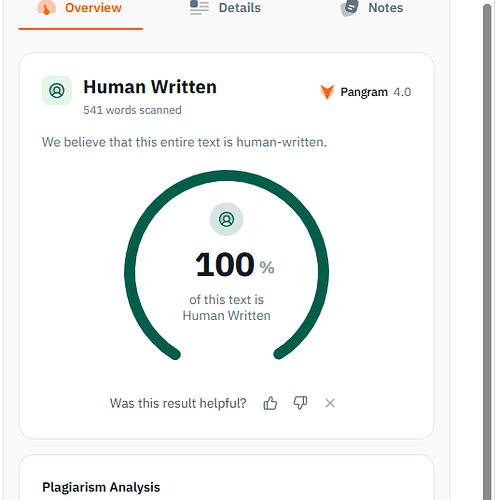This screenshot has width=497, height=500.
Task: Click the Overview tab gauge icon
Action: point(46,8)
